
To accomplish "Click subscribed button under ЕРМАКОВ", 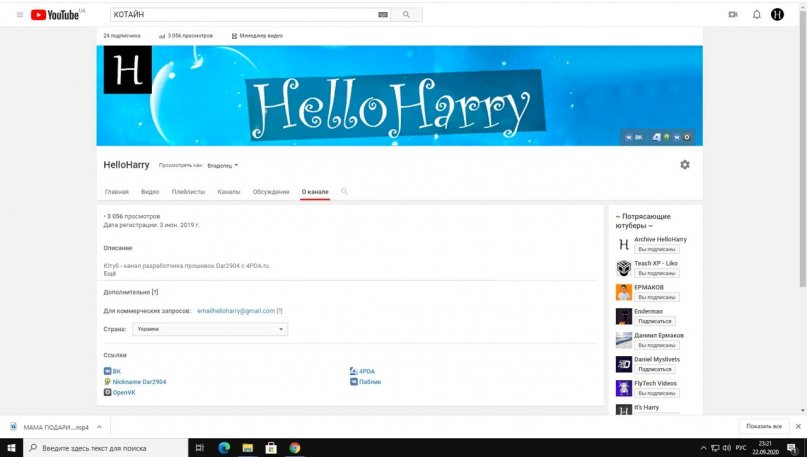I will click(656, 297).
